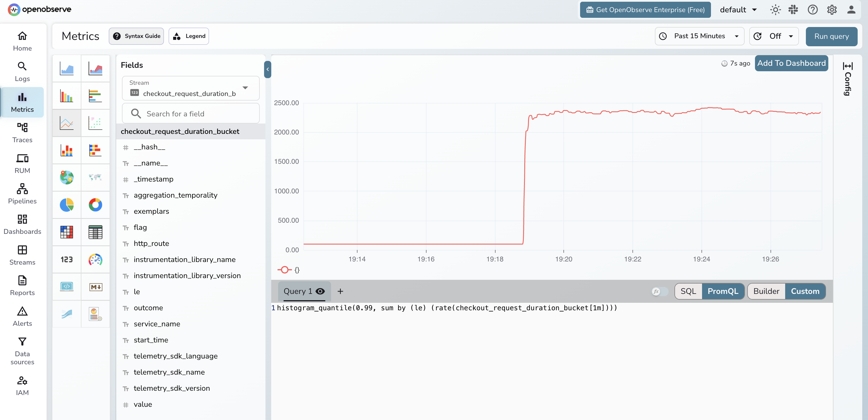Open Pipelines in sidebar
Screen dimensions: 868x420
[x=22, y=194]
